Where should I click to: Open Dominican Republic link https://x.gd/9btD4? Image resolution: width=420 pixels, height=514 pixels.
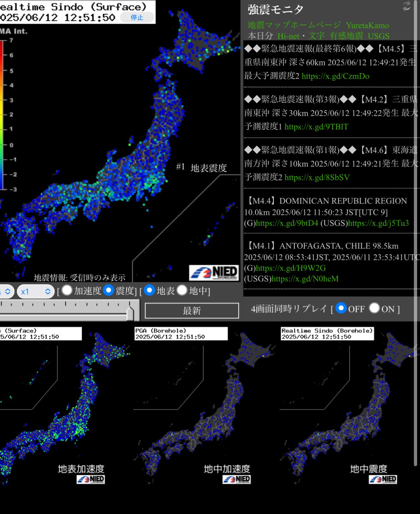(287, 223)
